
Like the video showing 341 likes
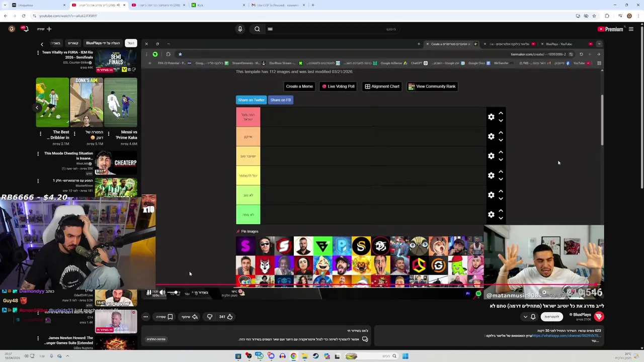(x=226, y=317)
